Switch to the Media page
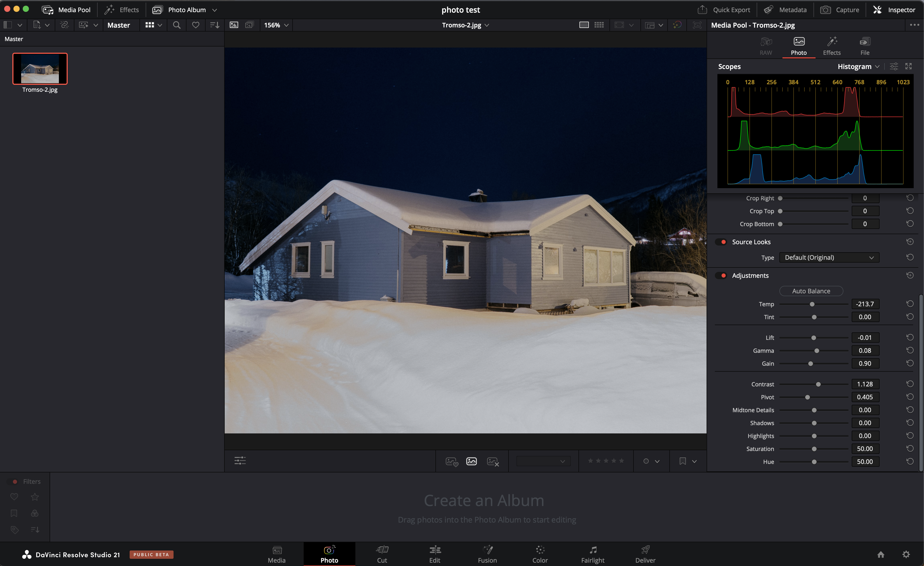Viewport: 924px width, 566px height. point(277,554)
